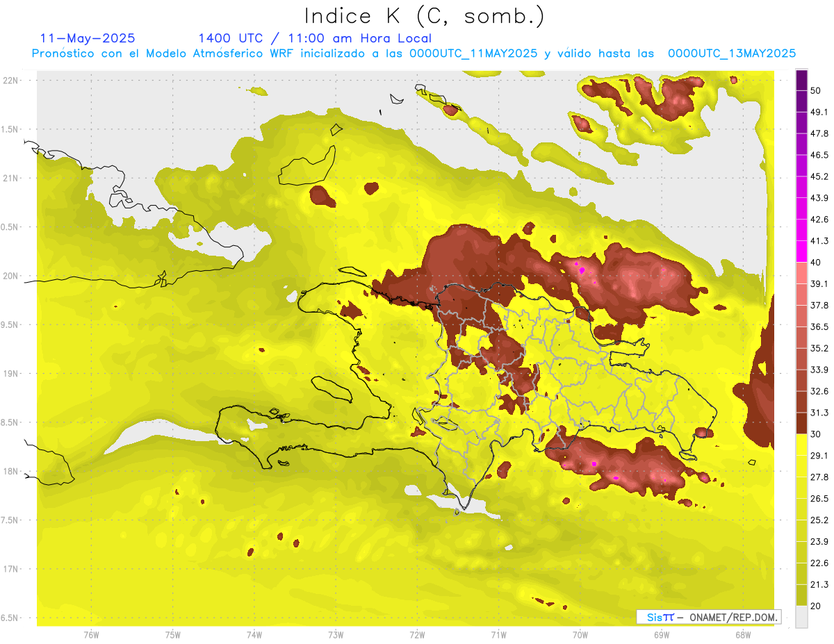
Task: Select the date text "11-May-2025"
Action: click(88, 38)
